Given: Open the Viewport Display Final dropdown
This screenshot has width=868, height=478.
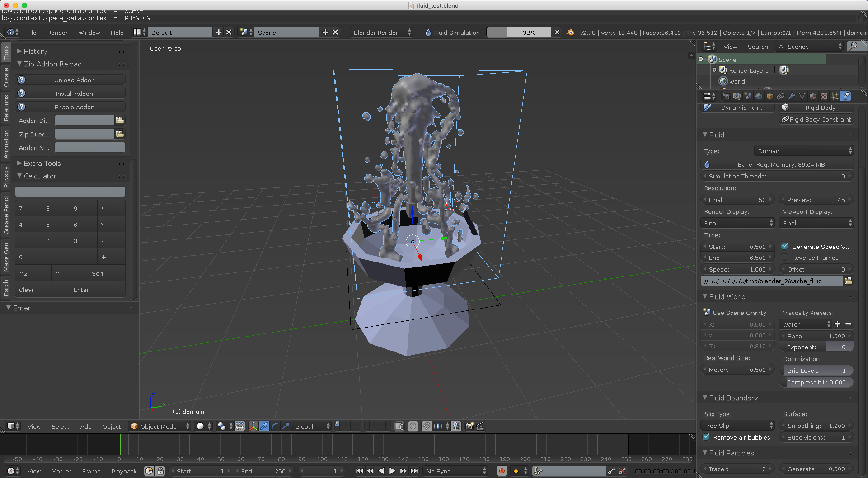Looking at the screenshot, I should point(816,223).
